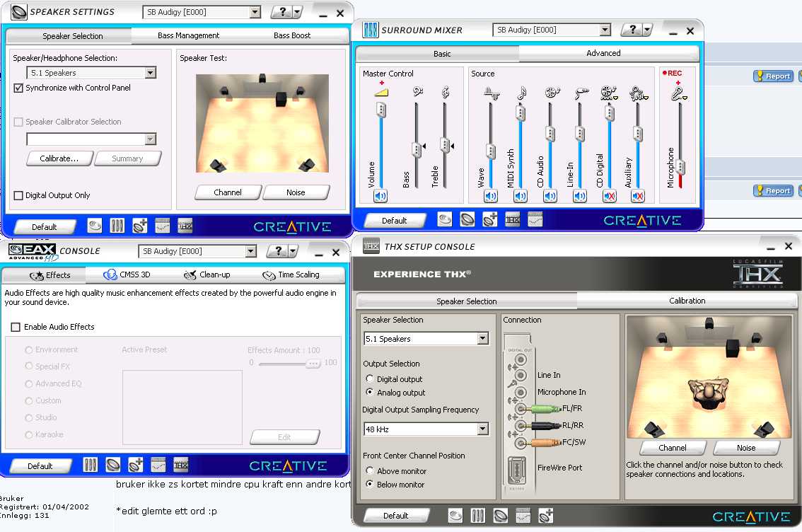Expand help arrow menu in Surround Mixer
This screenshot has height=532, width=802.
tap(648, 30)
